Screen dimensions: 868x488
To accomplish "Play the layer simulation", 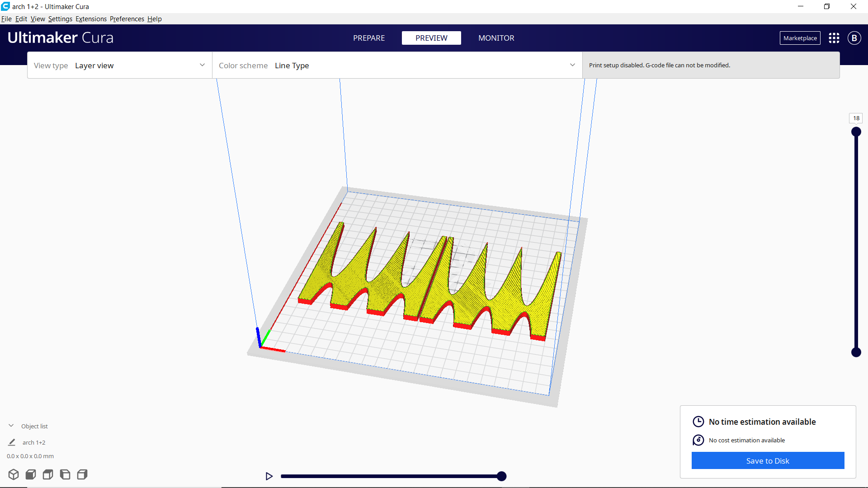I will point(269,476).
